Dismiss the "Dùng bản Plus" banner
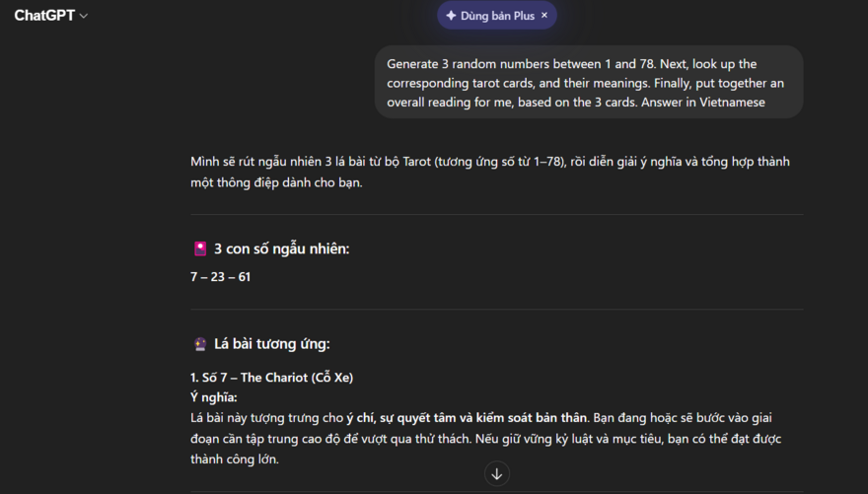 [544, 16]
